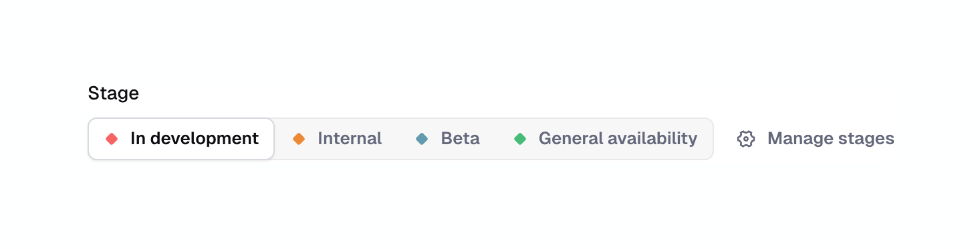Viewport: 980px width, 249px height.
Task: Tap the orange stage color marker
Action: (x=299, y=139)
